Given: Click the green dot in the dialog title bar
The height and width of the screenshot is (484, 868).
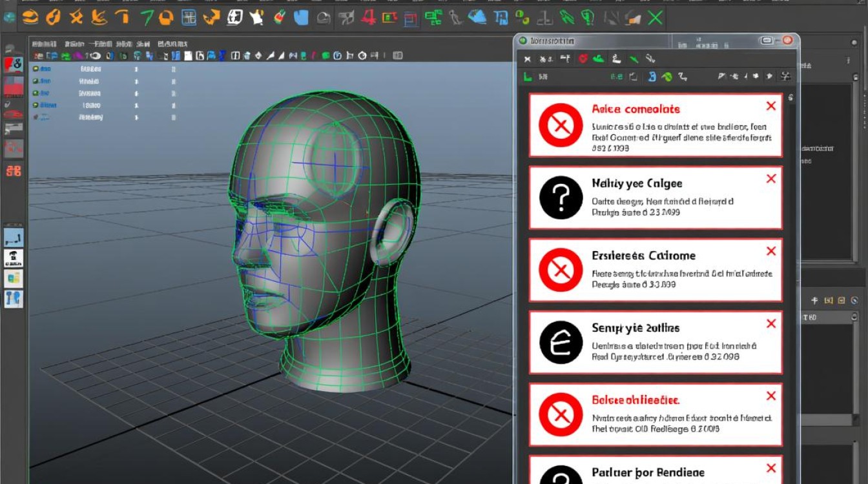Looking at the screenshot, I should (x=523, y=41).
